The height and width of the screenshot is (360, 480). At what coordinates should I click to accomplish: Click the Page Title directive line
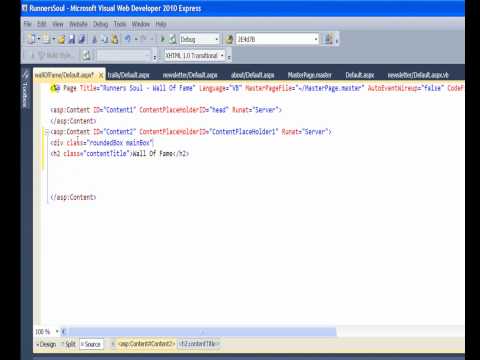click(x=257, y=88)
